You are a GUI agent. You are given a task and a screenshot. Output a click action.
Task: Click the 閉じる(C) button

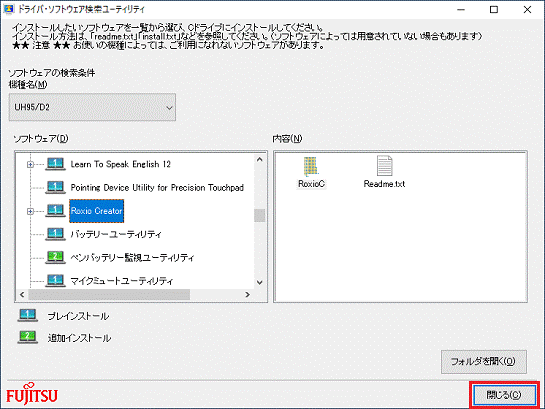(504, 395)
